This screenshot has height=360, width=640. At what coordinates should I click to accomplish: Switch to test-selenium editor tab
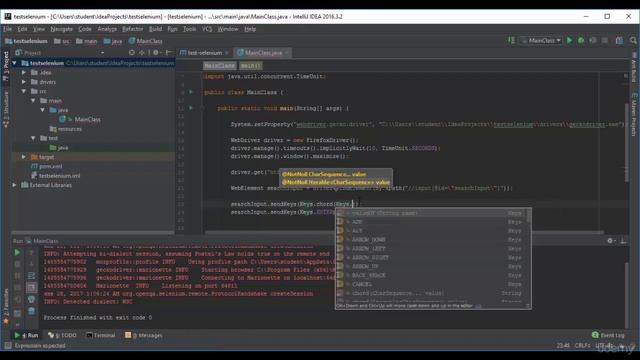point(204,53)
